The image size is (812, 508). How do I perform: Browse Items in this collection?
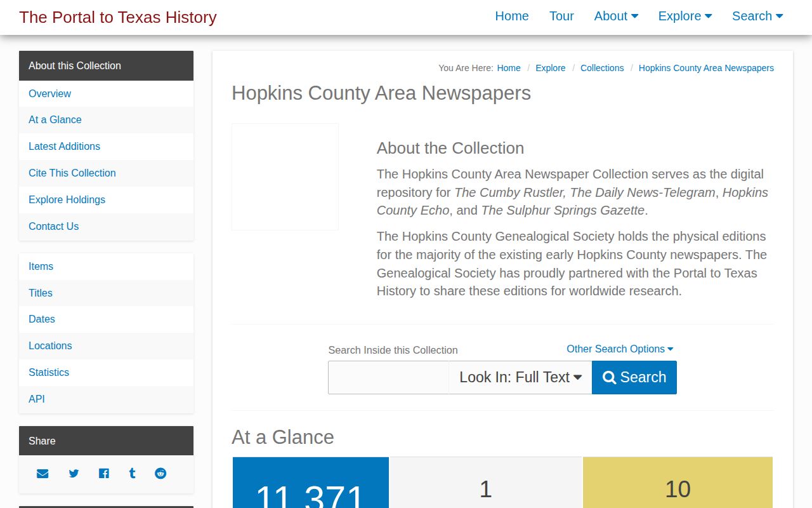coord(106,266)
